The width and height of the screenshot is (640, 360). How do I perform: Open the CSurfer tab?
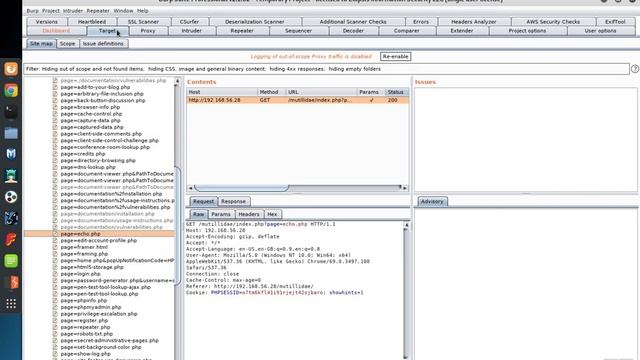189,22
